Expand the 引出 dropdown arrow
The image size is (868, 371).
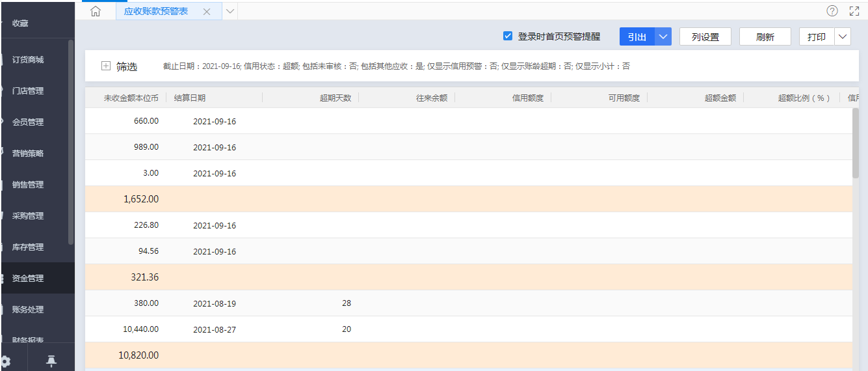(663, 37)
